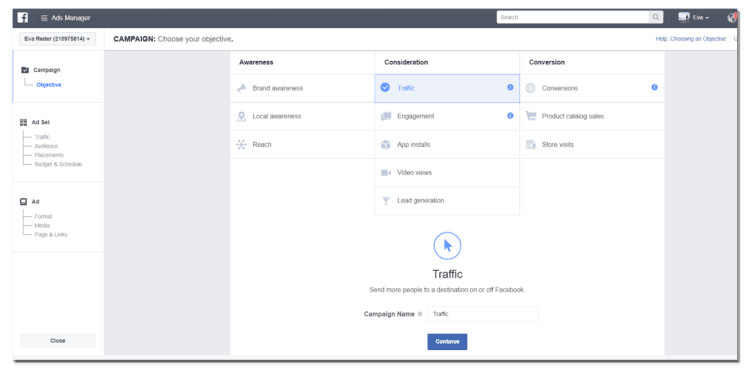Viewport: 750px width, 369px height.
Task: Click the Brand awareness megaphone icon
Action: (242, 88)
